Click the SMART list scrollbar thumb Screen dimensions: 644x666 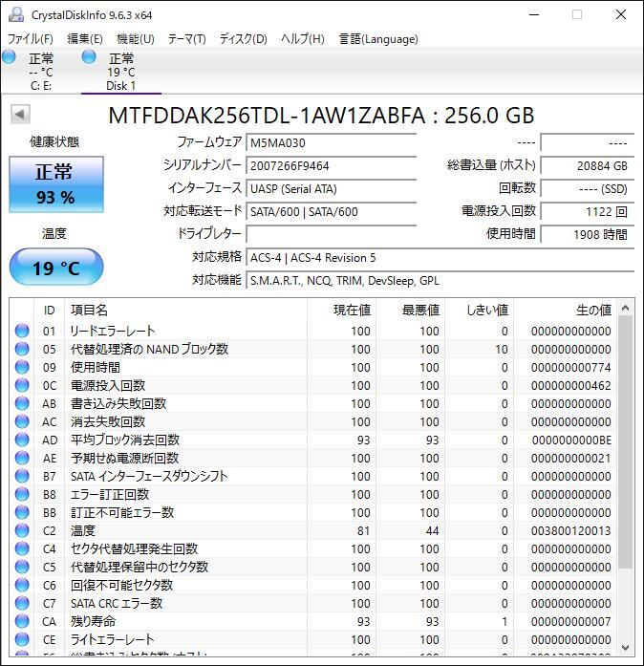pos(625,441)
